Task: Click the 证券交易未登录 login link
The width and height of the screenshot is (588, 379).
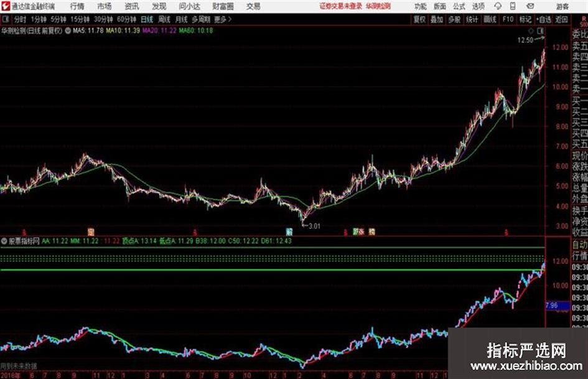Action: click(x=341, y=6)
